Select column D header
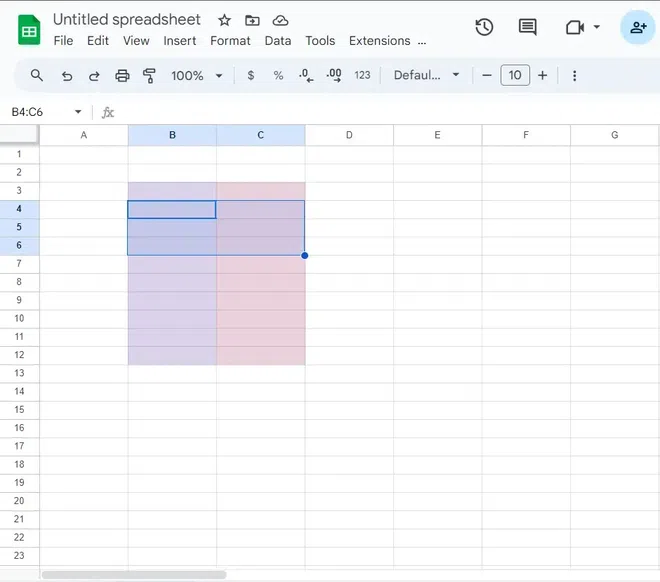The image size is (660, 582). (x=349, y=135)
